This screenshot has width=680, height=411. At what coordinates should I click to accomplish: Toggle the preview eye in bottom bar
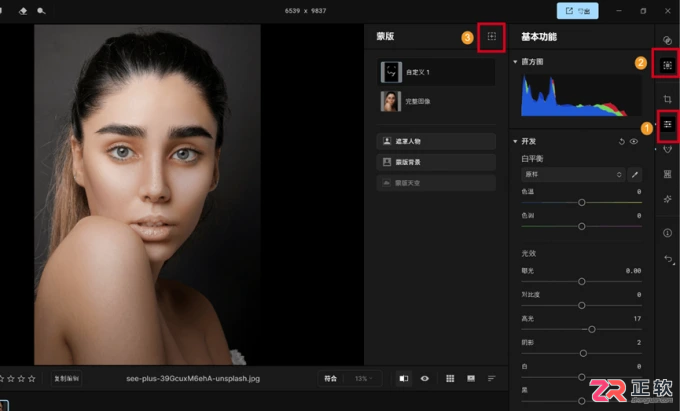[x=425, y=378]
